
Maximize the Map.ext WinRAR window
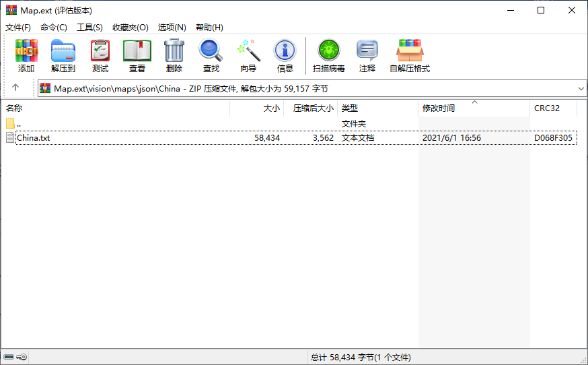click(x=541, y=10)
